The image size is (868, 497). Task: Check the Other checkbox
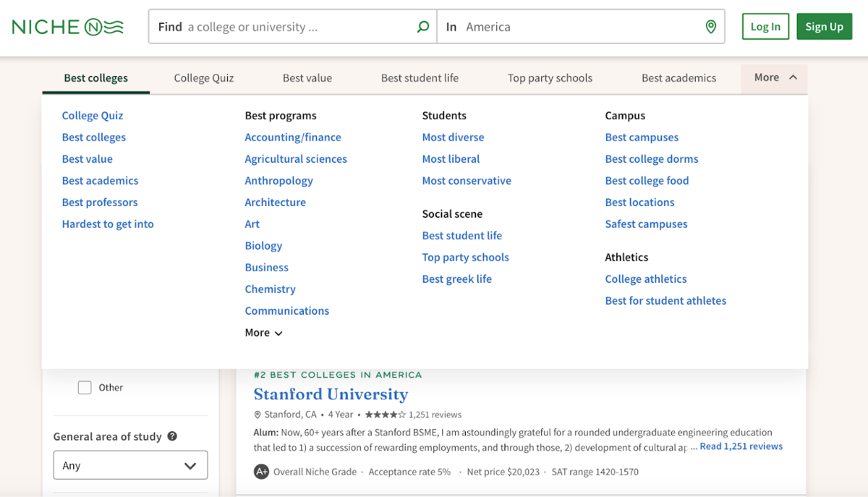[85, 387]
